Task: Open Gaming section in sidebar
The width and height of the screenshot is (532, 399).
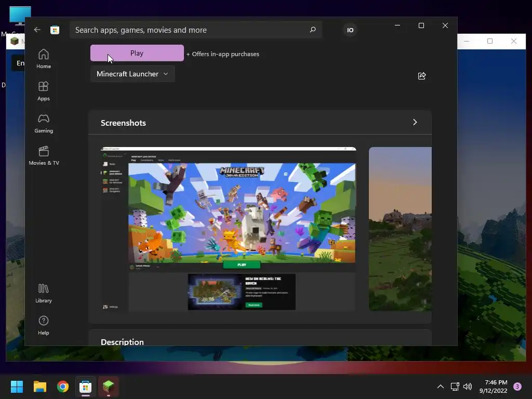Action: 44,123
